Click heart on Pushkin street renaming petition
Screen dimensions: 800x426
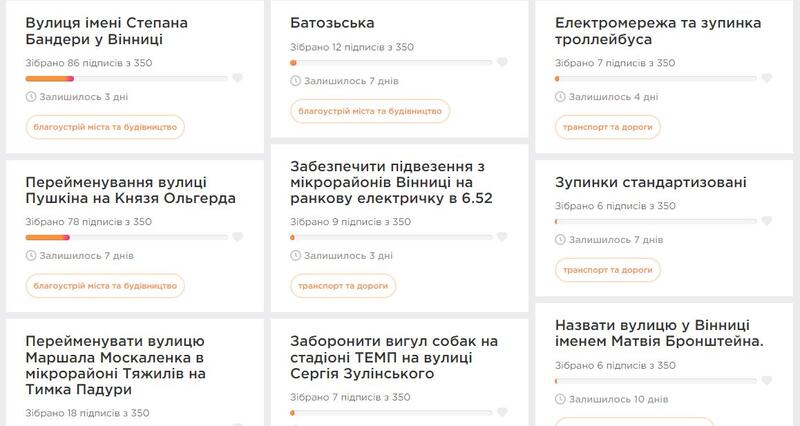pos(237,237)
